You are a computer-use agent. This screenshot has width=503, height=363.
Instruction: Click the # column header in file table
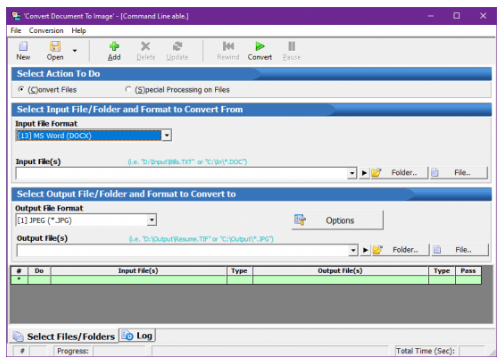[19, 271]
